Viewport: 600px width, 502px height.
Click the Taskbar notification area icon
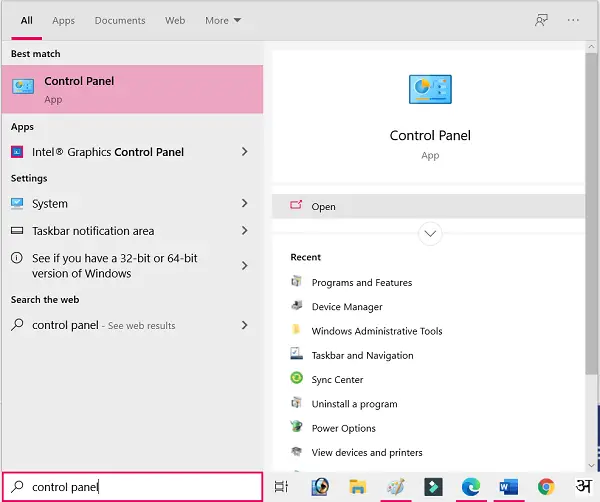(x=17, y=231)
